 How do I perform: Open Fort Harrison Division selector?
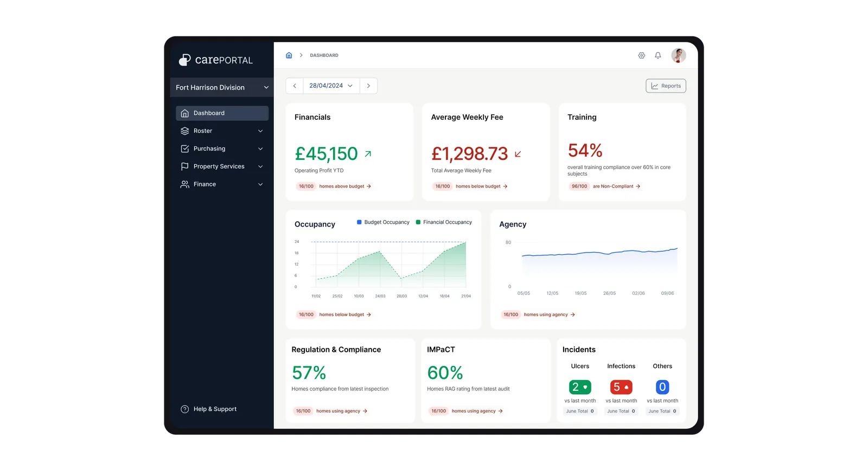point(222,87)
